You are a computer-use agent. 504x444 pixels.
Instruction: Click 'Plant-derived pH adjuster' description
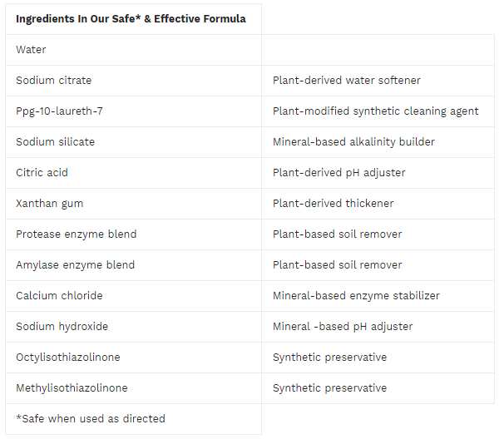338,173
